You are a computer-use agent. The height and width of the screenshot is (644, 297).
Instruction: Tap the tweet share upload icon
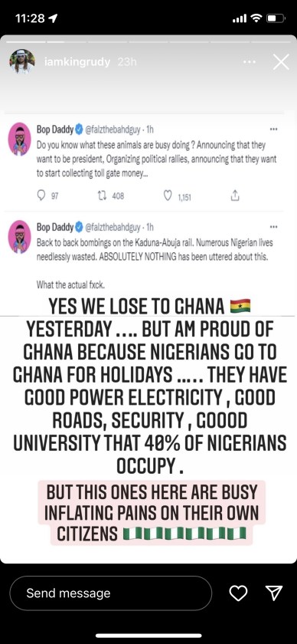[x=235, y=196]
